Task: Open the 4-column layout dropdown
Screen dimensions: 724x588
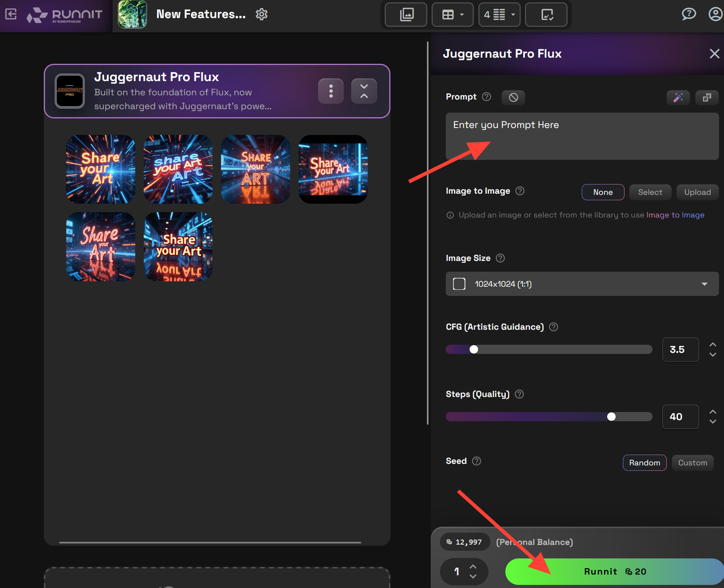Action: pyautogui.click(x=500, y=15)
